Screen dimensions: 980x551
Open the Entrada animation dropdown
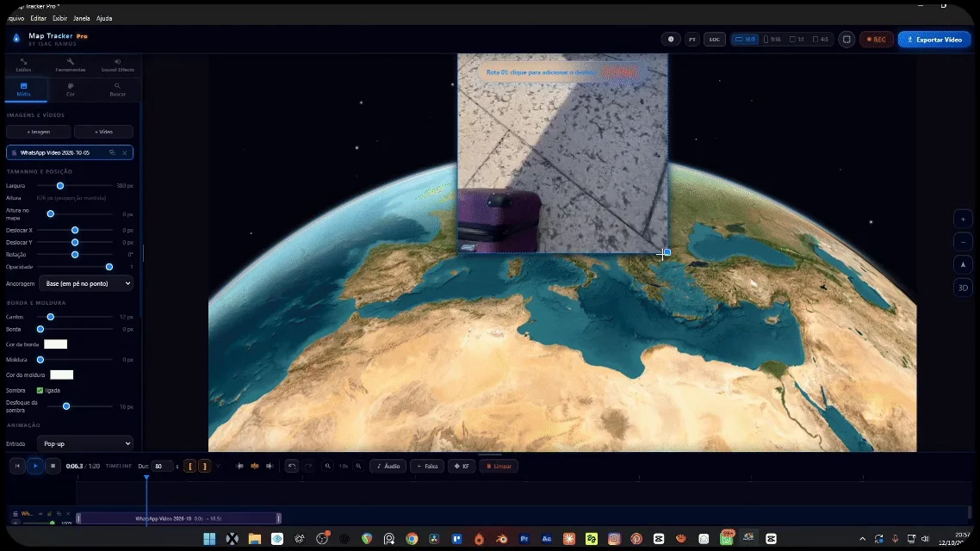point(85,443)
